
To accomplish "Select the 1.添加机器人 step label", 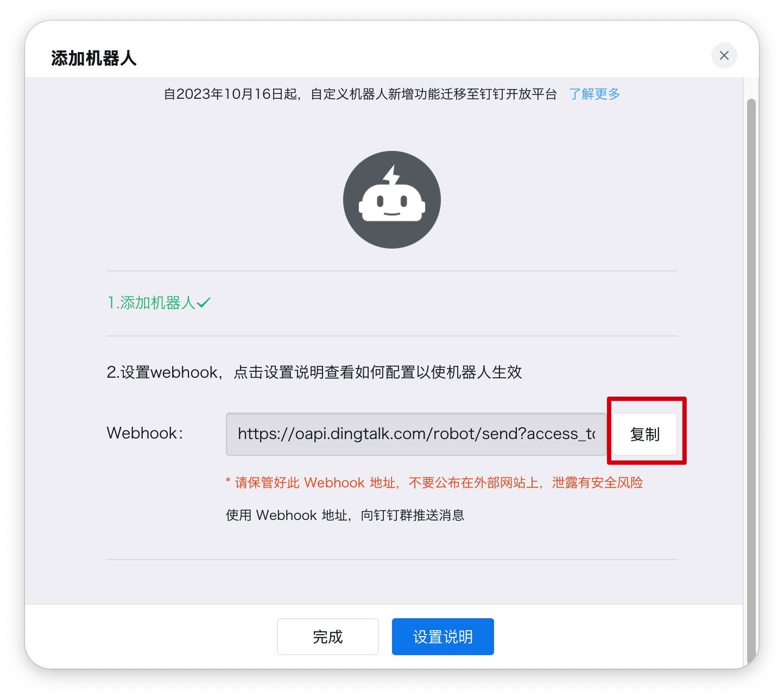I will tap(151, 302).
